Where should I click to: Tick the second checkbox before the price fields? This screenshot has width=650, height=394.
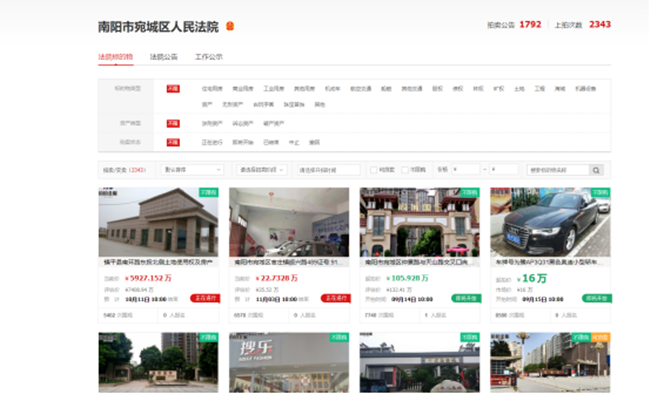tap(405, 170)
